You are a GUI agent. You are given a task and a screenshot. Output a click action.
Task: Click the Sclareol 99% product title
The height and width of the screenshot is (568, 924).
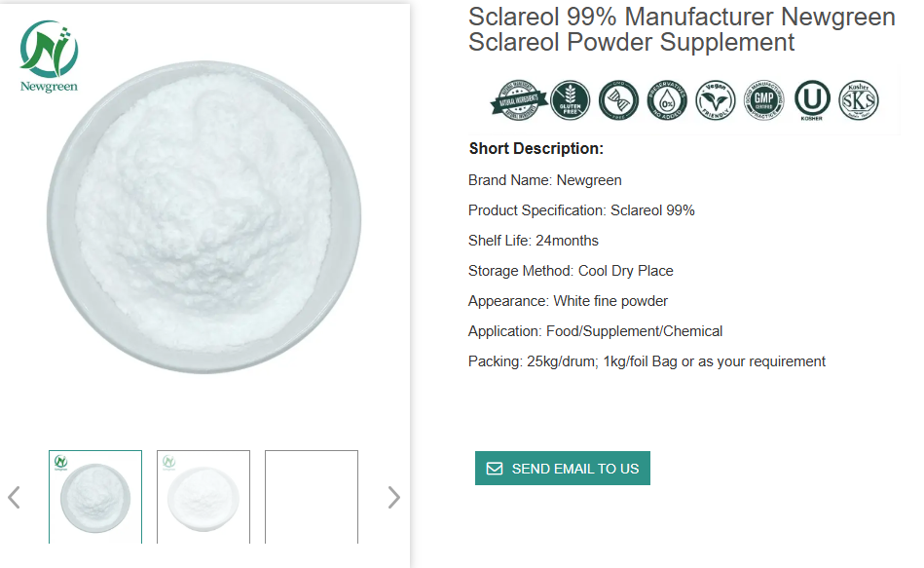click(681, 29)
